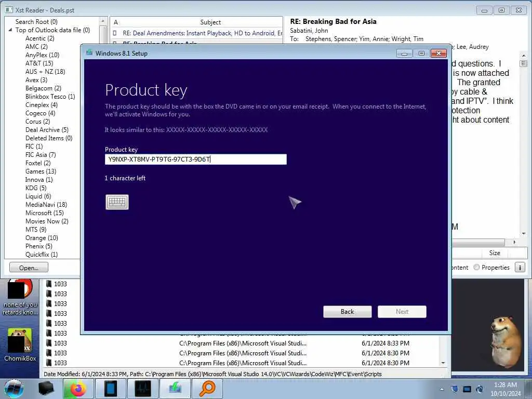Open ChomikBox desktop shortcut

pos(20,345)
